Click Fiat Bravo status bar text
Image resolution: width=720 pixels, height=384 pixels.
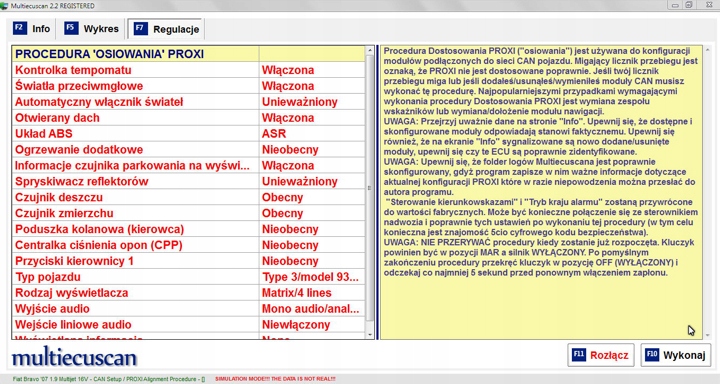[x=108, y=379]
